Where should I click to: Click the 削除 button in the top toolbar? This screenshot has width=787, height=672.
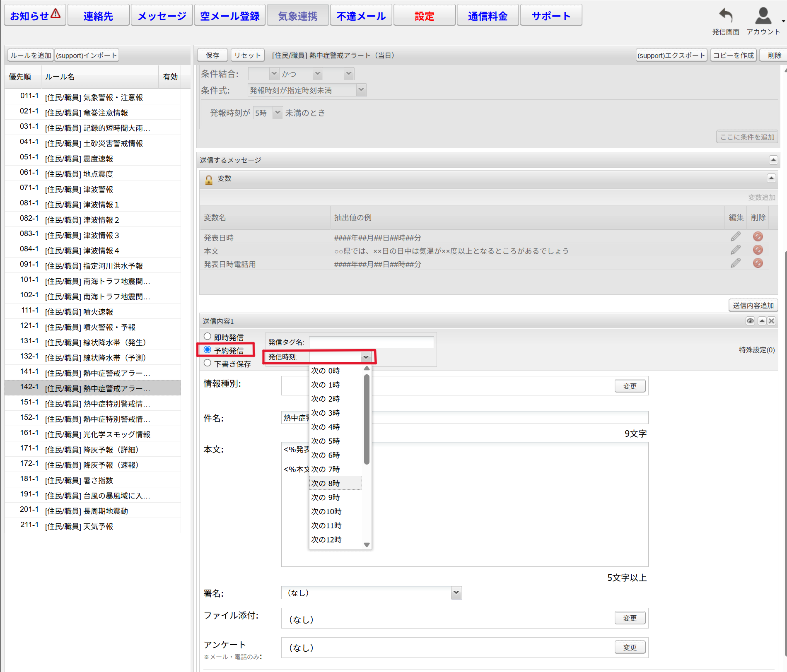774,55
